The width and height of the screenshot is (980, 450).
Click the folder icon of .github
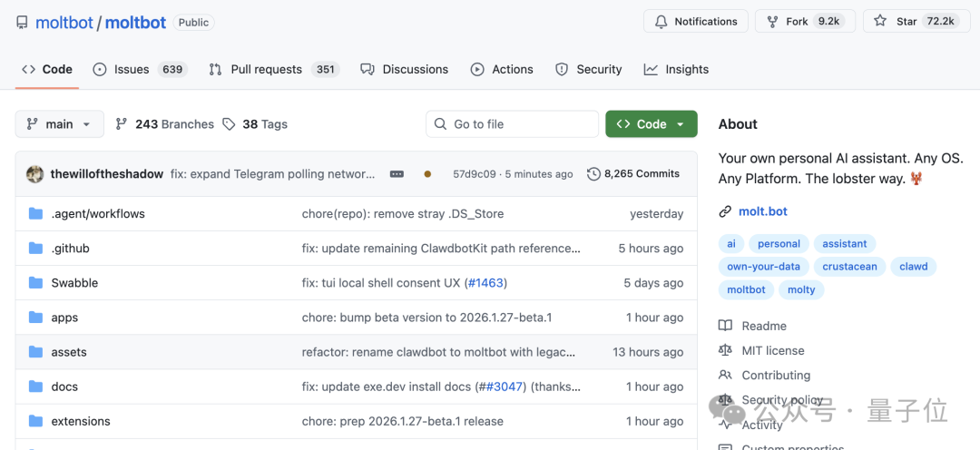coord(35,248)
